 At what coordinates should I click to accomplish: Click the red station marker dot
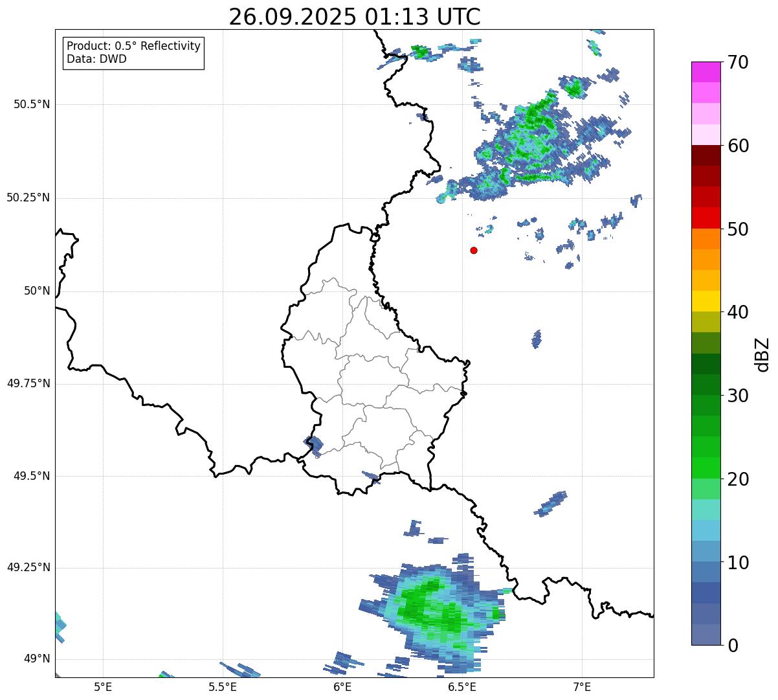pos(474,250)
